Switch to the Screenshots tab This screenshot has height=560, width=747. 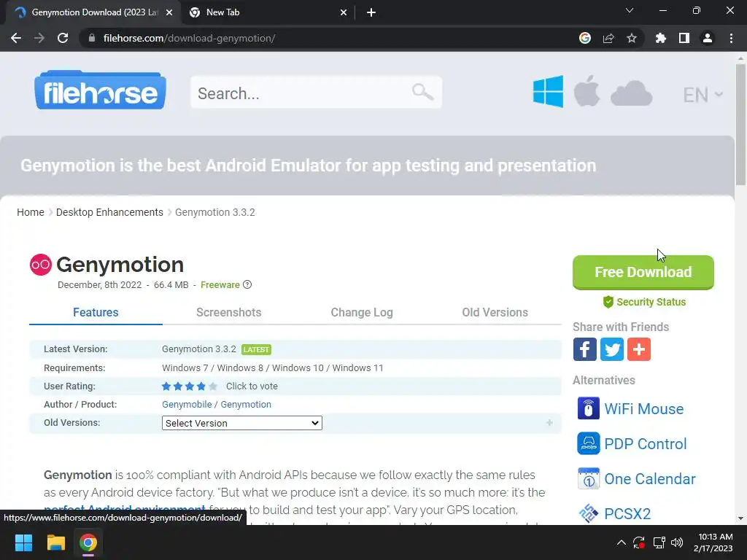pyautogui.click(x=228, y=312)
